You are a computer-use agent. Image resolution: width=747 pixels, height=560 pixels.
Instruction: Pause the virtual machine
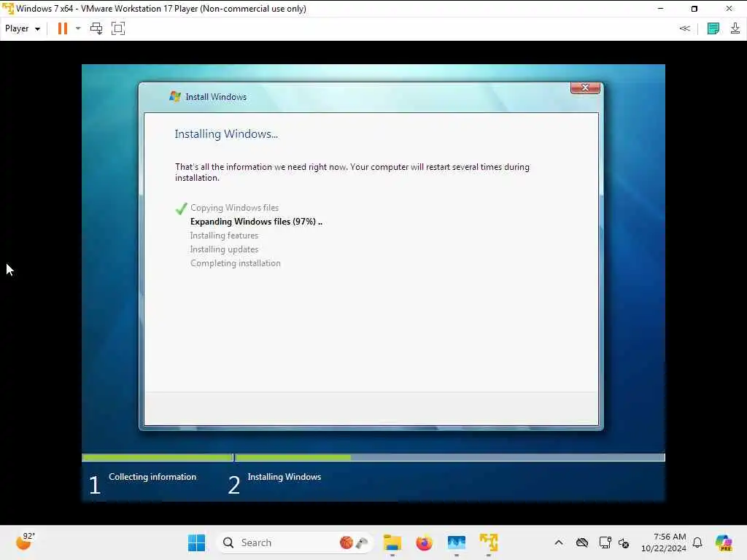(x=63, y=28)
